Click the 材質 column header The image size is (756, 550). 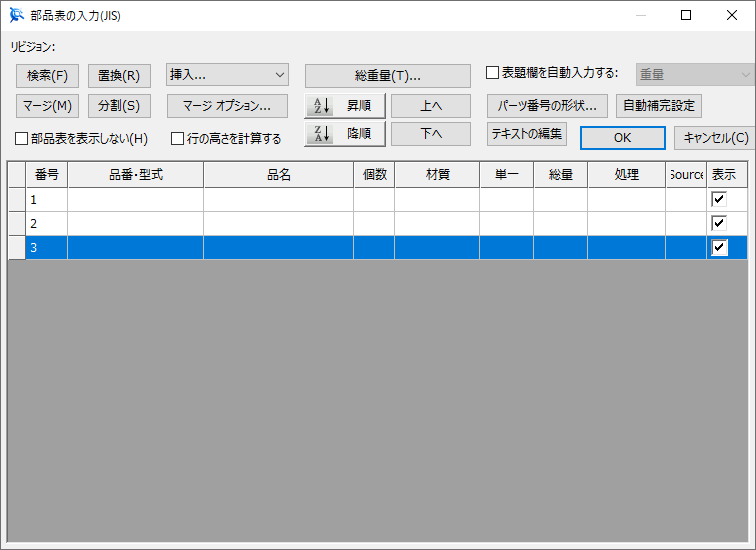437,174
